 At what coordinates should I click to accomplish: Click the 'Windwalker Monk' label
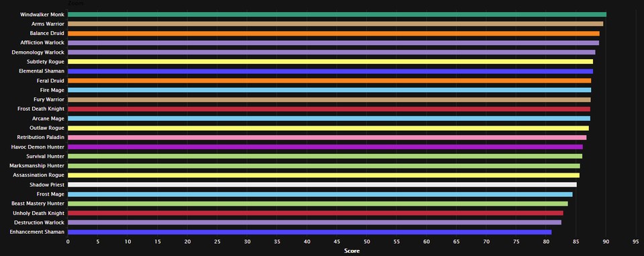pyautogui.click(x=42, y=14)
